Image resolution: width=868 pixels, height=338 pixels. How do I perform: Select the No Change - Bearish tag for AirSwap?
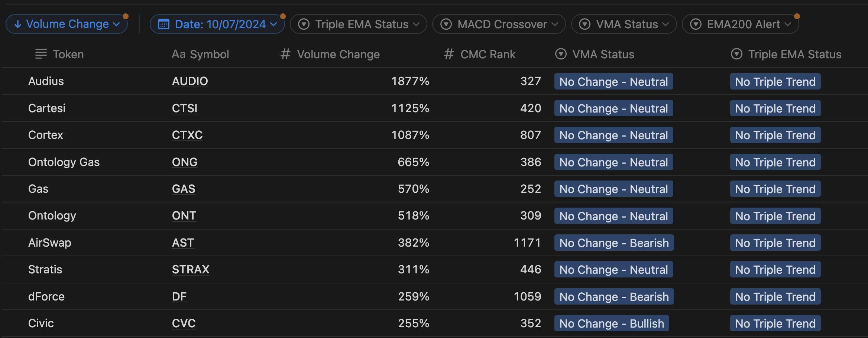[x=614, y=243]
